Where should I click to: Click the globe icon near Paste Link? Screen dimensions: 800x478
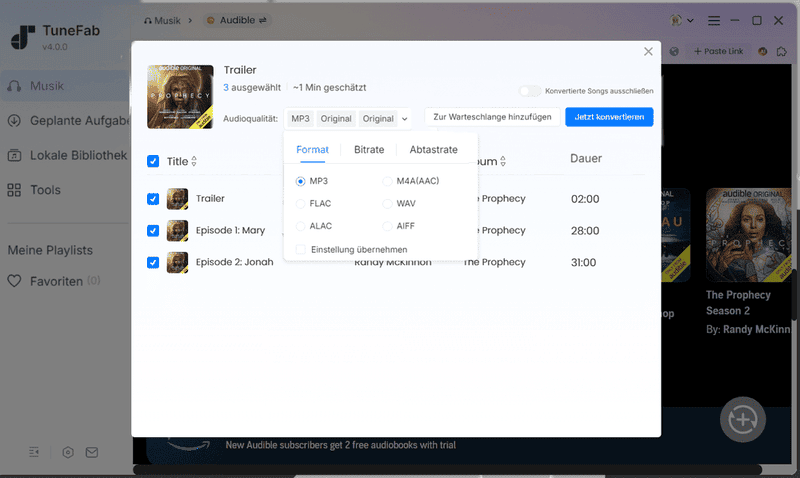(674, 51)
